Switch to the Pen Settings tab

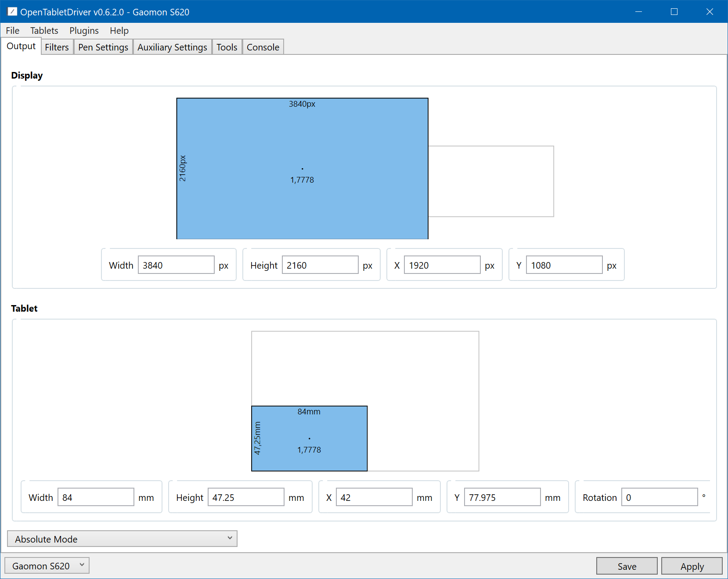tap(103, 47)
